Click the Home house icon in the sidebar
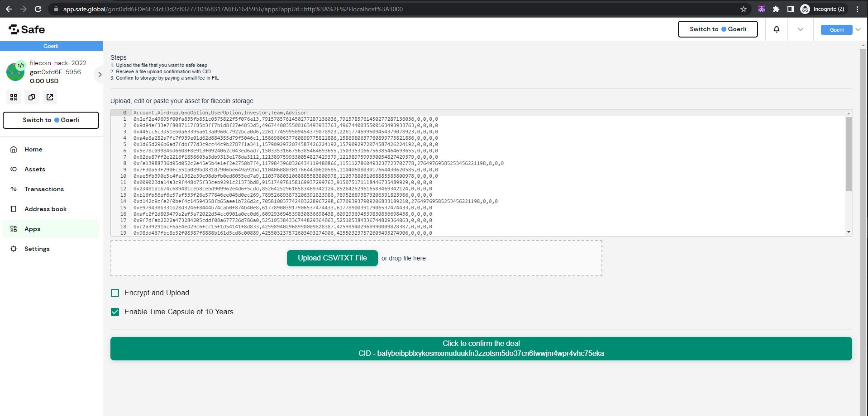 coord(14,149)
